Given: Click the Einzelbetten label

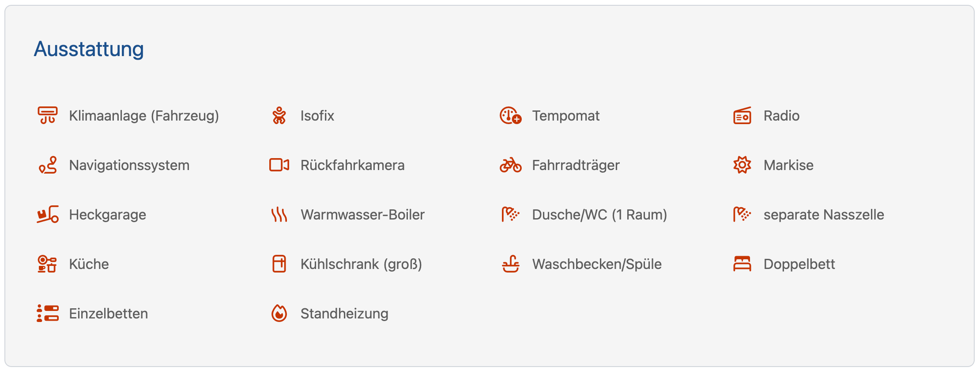Looking at the screenshot, I should tap(108, 314).
